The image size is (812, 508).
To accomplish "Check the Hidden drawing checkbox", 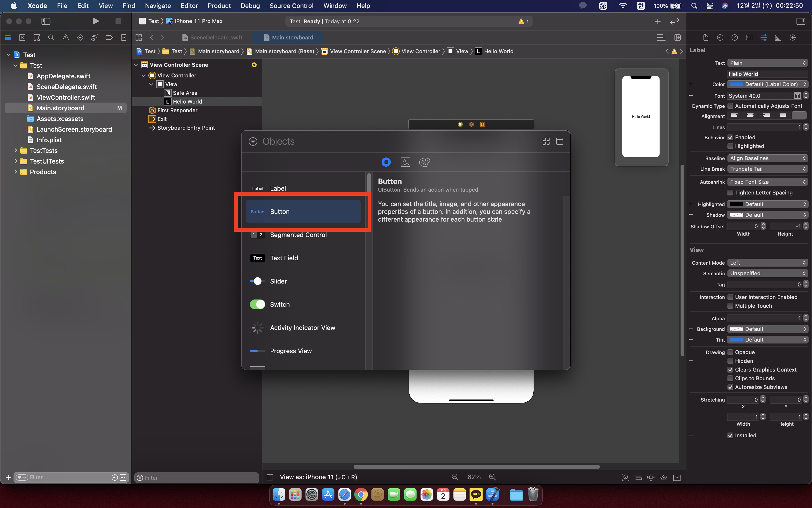I will coord(730,361).
